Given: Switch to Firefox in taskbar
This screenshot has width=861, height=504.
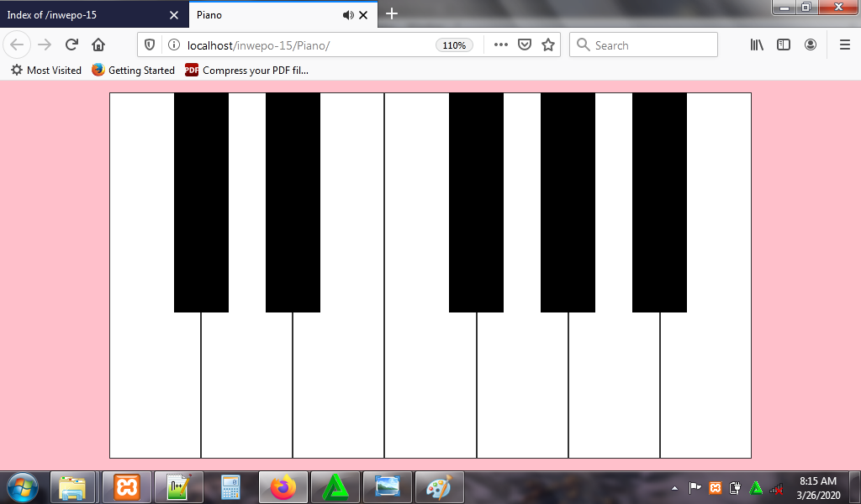Looking at the screenshot, I should tap(283, 487).
